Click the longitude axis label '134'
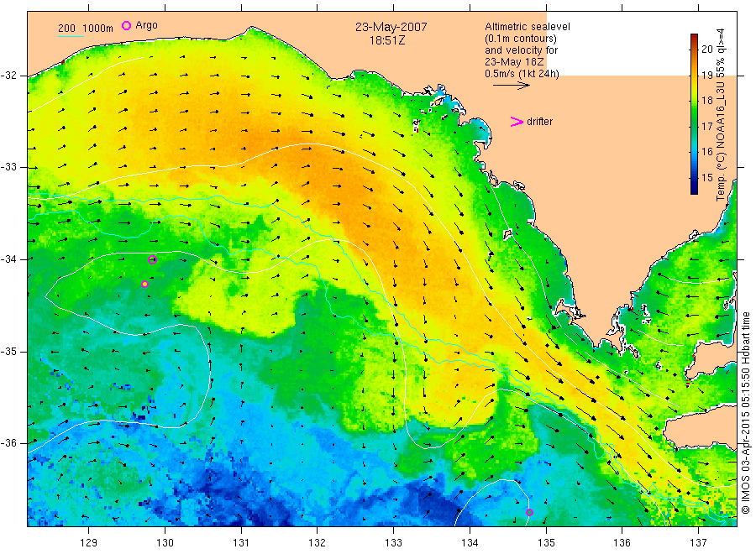The image size is (756, 554). pyautogui.click(x=470, y=543)
